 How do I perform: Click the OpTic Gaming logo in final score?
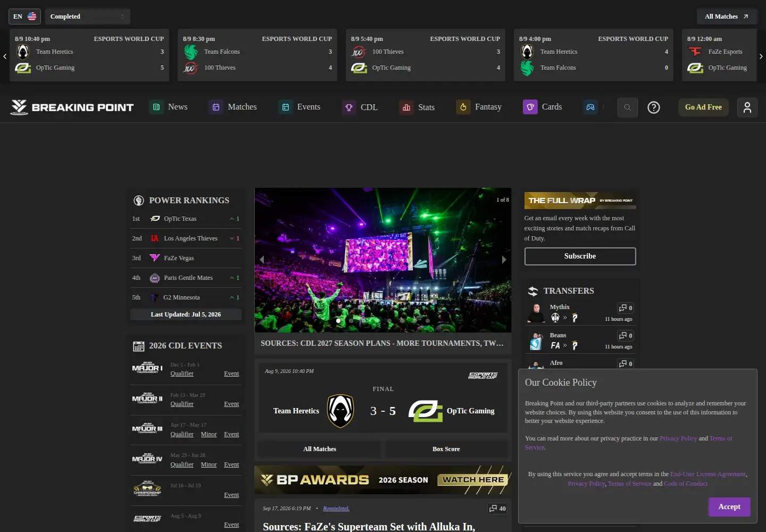click(426, 411)
